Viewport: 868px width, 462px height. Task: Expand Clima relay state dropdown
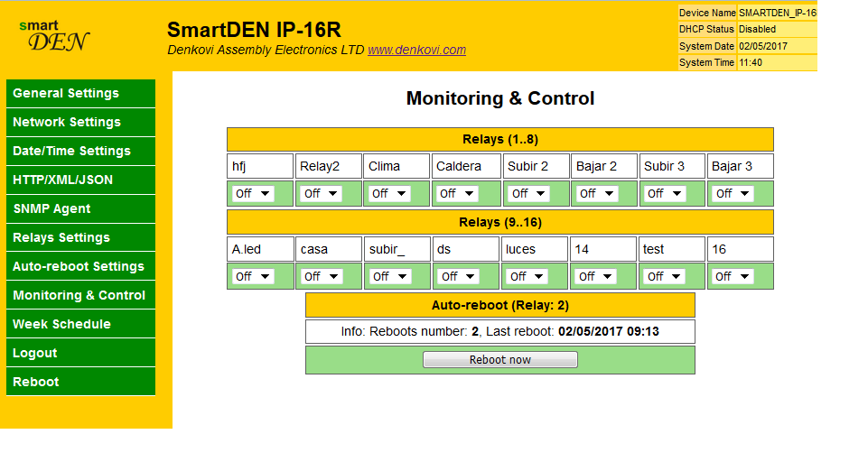(389, 194)
